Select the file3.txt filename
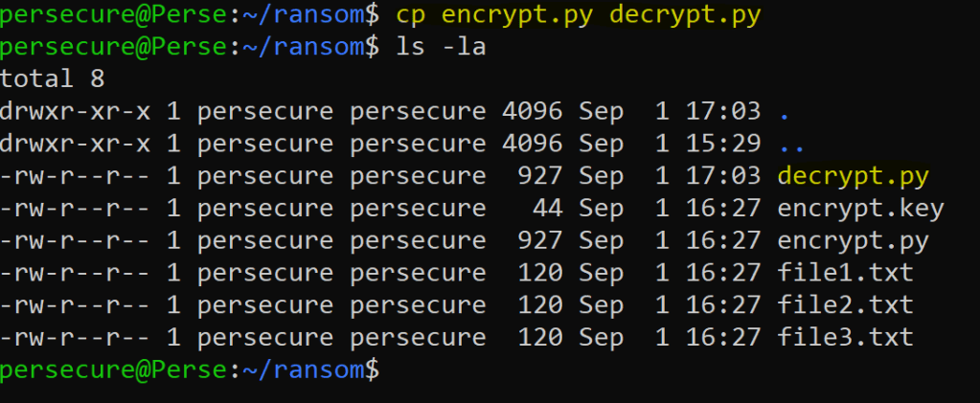The height and width of the screenshot is (403, 980). pos(845,337)
